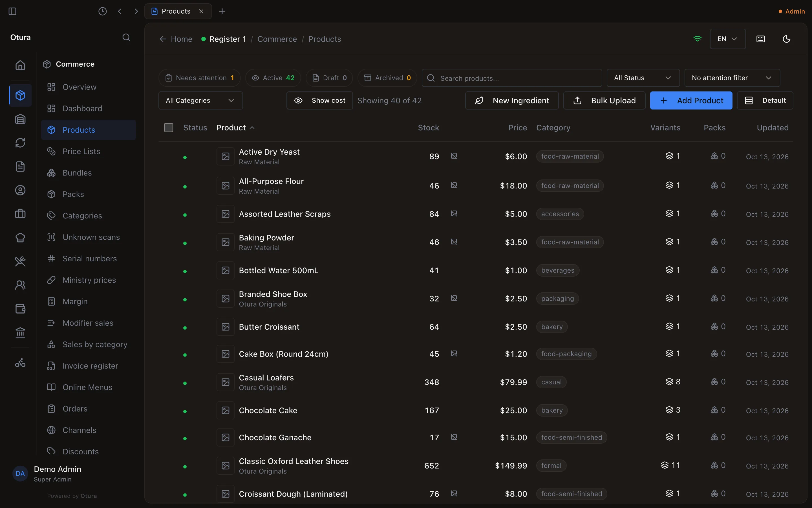Open the wallet icon in the rail

click(x=21, y=309)
